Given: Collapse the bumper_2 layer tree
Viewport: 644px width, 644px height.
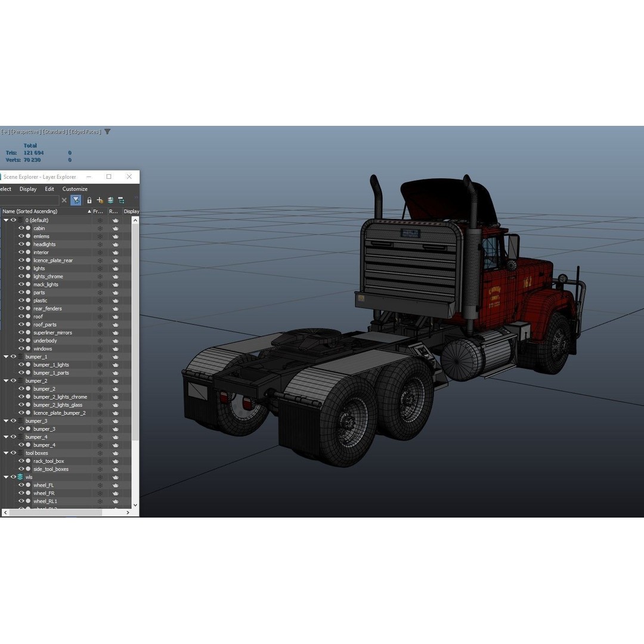Looking at the screenshot, I should point(6,380).
